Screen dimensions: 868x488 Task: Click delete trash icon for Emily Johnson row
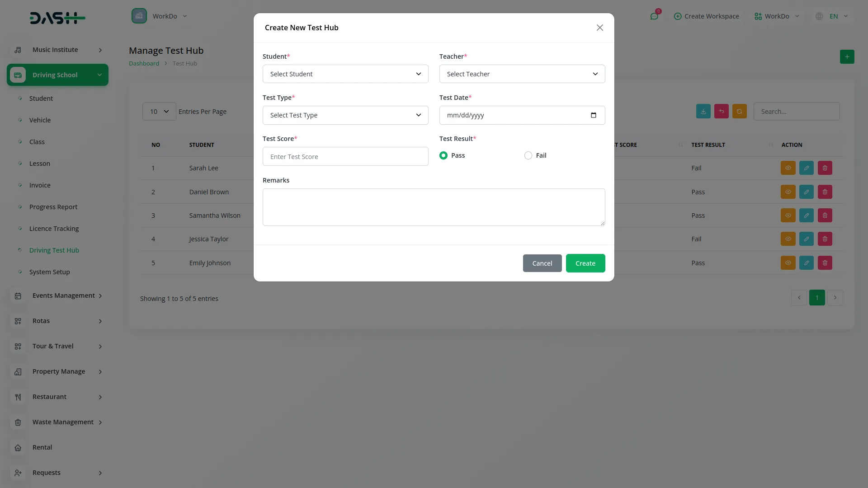825,263
